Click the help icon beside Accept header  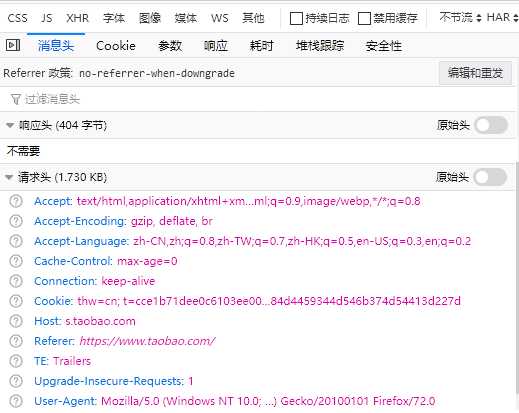(x=16, y=201)
